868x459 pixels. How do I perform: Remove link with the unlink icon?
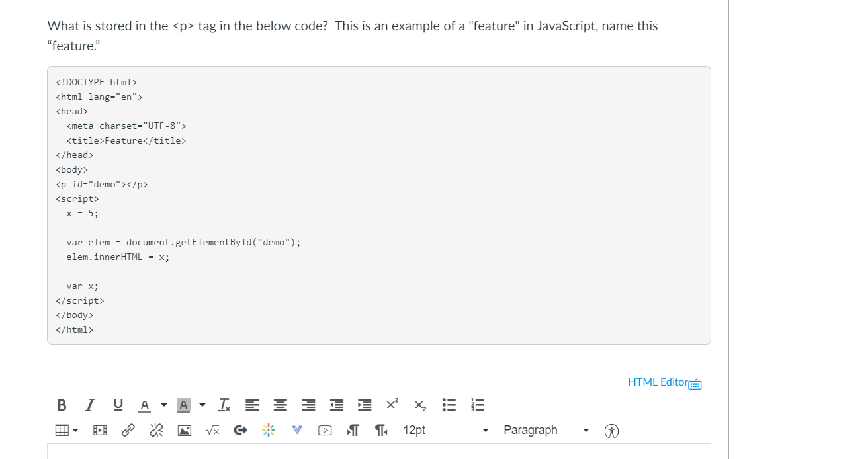[156, 430]
